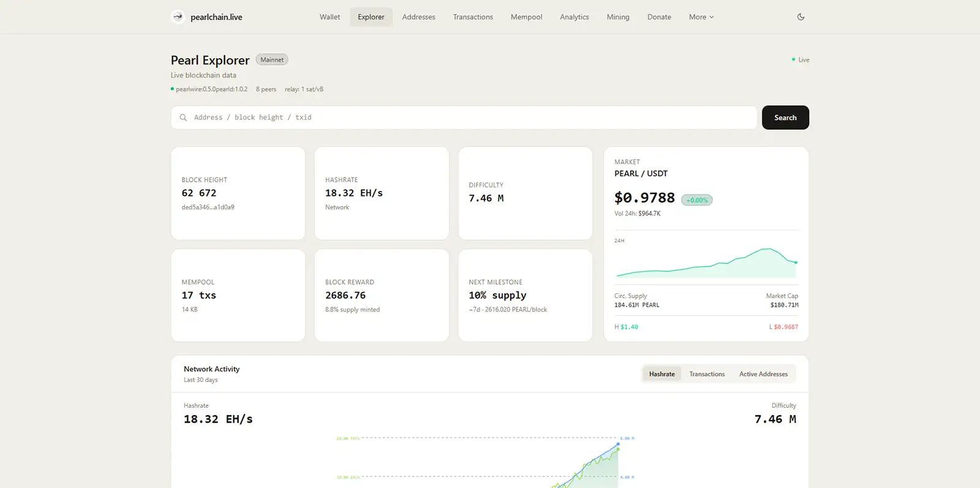Click block hash ded5a346...a1d0a9
980x488 pixels.
[x=208, y=208]
